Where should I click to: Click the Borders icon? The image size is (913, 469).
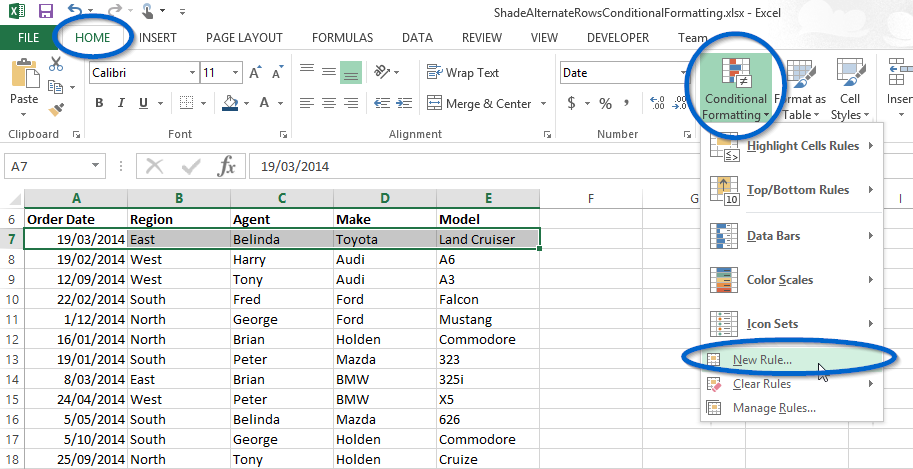pyautogui.click(x=186, y=103)
